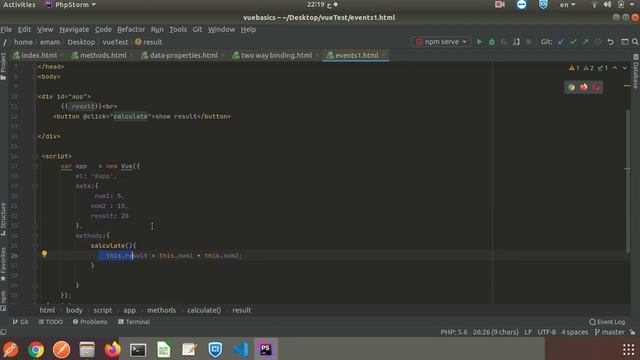The height and width of the screenshot is (360, 640).
Task: Change UTF-8 file encoding
Action: pos(547,332)
